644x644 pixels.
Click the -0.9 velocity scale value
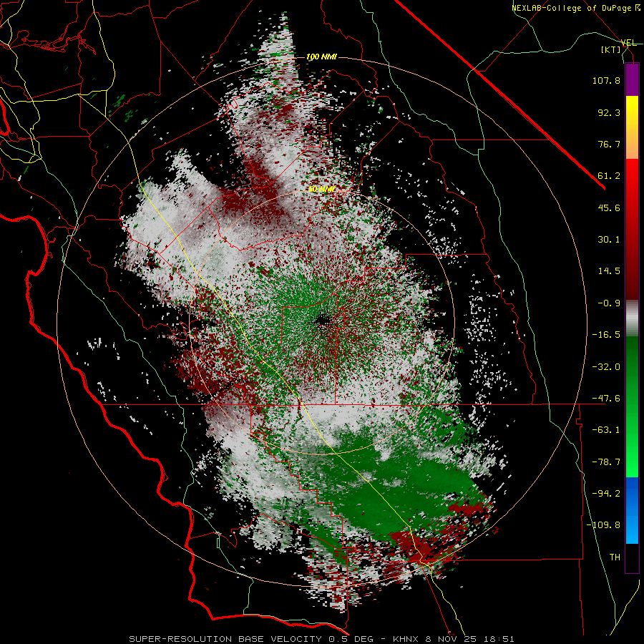pos(609,303)
